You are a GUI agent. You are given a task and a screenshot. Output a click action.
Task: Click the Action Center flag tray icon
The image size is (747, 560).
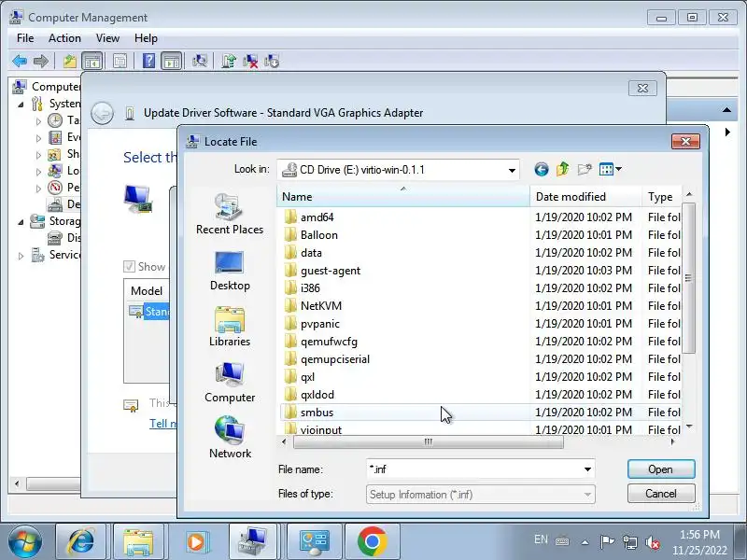click(607, 541)
